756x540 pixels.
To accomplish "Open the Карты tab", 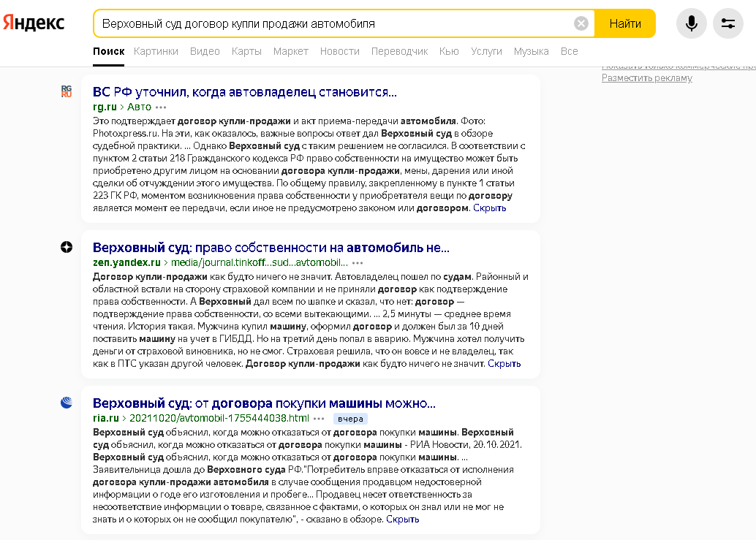I will 246,51.
